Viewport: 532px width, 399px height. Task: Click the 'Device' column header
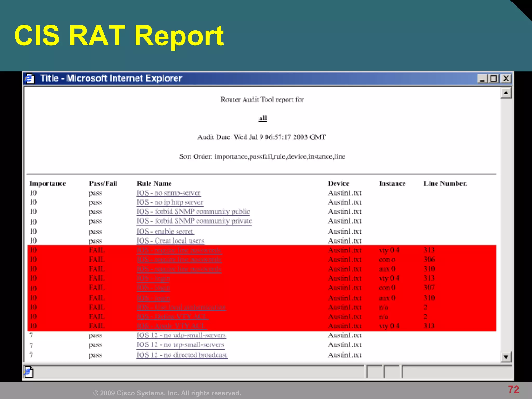click(x=339, y=184)
